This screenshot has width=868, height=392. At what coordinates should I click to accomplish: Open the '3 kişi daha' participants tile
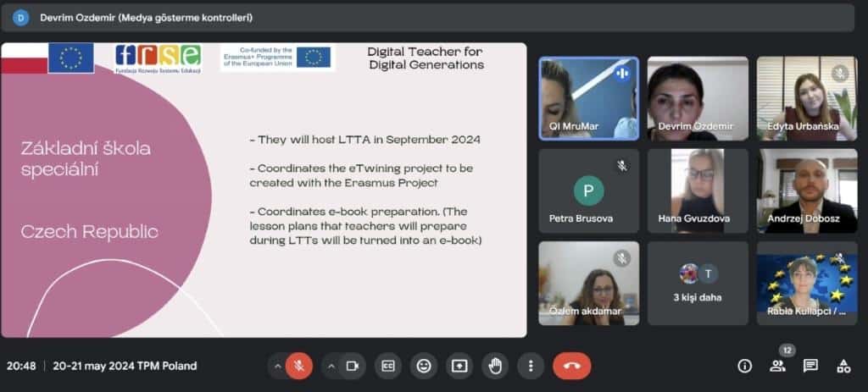coord(698,283)
